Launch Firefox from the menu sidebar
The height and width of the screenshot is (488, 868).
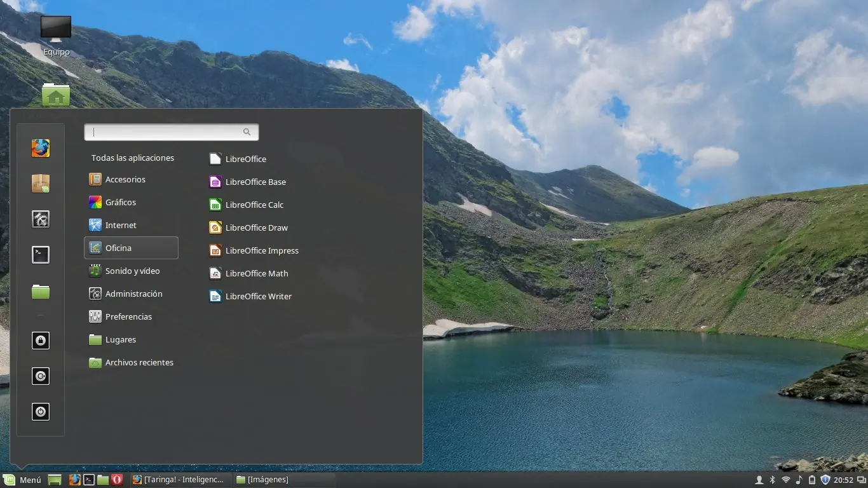[x=40, y=147]
